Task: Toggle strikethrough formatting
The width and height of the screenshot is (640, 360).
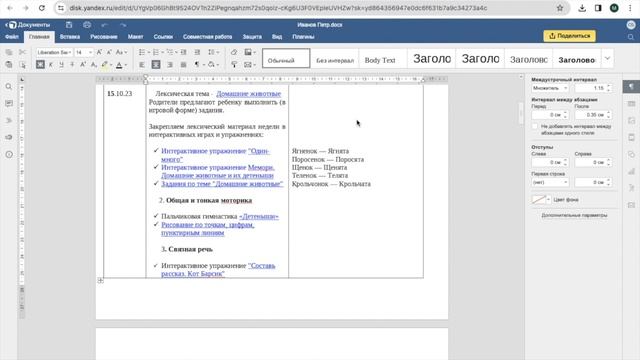Action: point(72,64)
